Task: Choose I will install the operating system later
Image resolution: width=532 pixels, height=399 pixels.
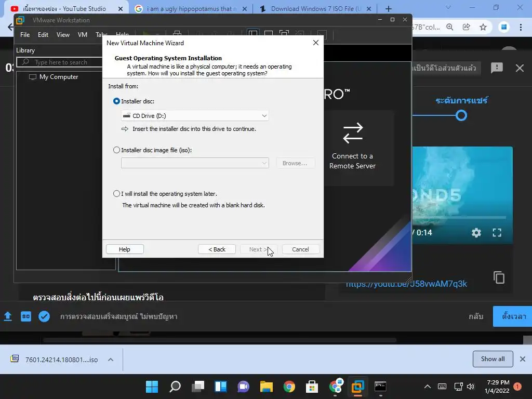Action: [116, 194]
